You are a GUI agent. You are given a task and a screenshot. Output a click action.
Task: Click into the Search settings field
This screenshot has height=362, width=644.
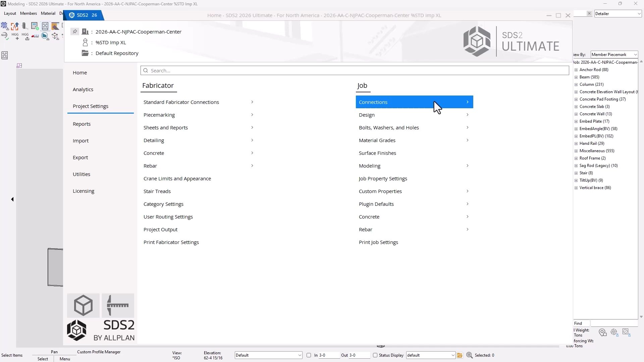tap(355, 70)
